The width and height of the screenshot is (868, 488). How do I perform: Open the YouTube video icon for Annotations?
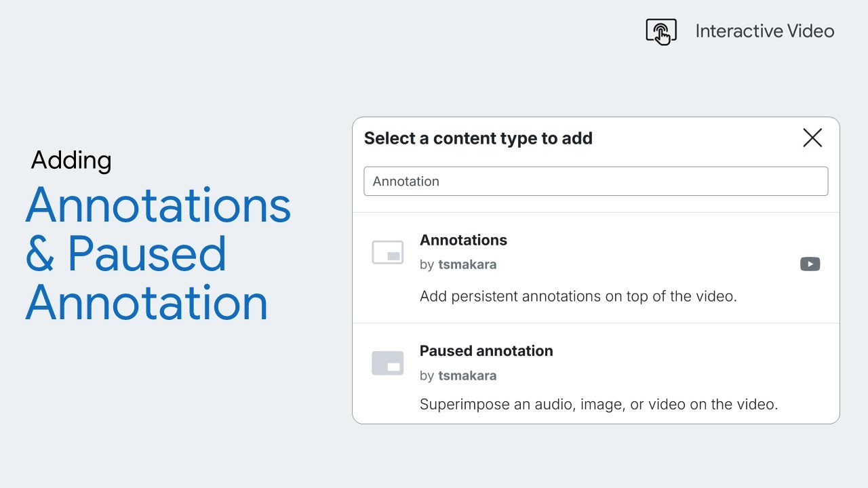coord(810,264)
